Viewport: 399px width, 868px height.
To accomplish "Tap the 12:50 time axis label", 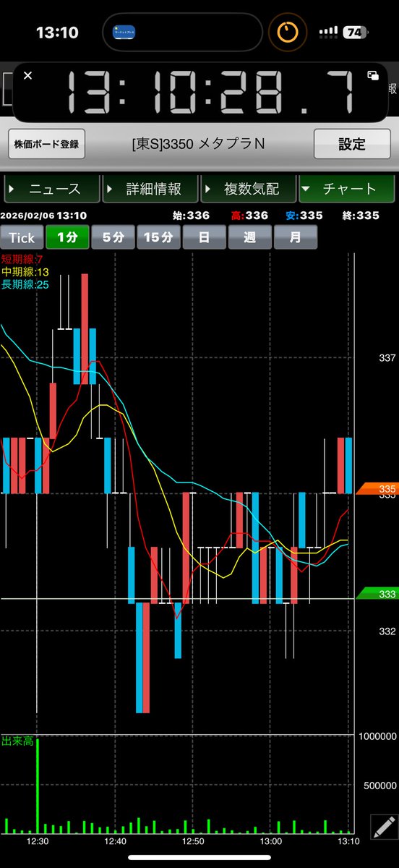I will [193, 841].
